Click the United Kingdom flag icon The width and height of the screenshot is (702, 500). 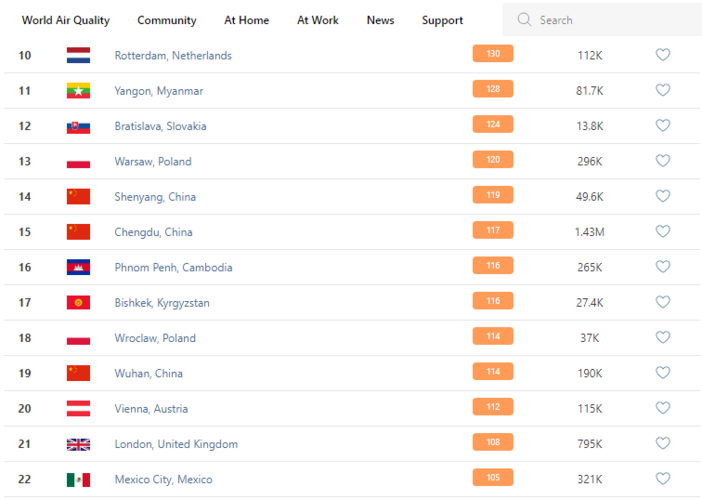78,444
